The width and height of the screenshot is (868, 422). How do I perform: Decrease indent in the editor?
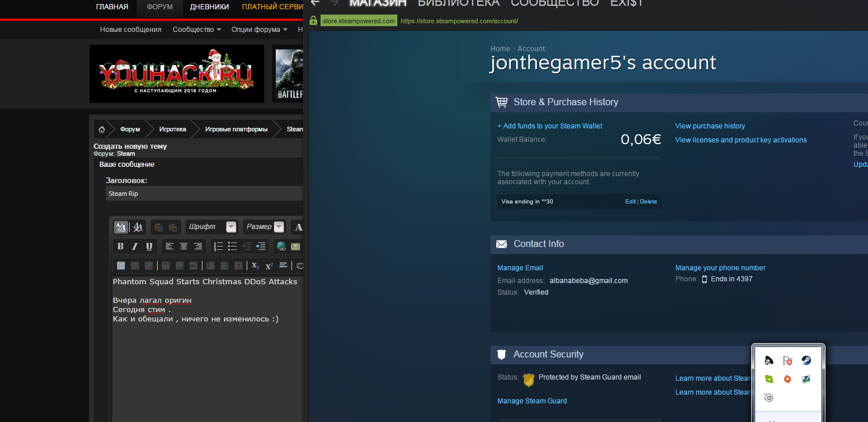[247, 246]
